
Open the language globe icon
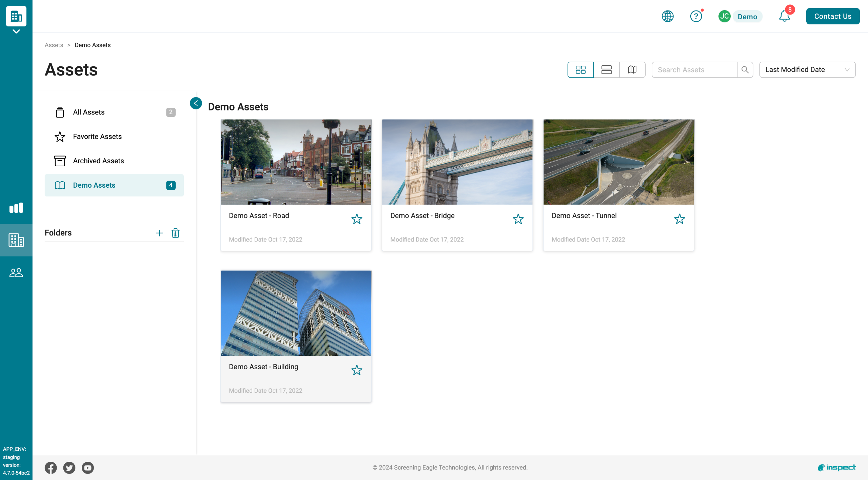tap(668, 16)
